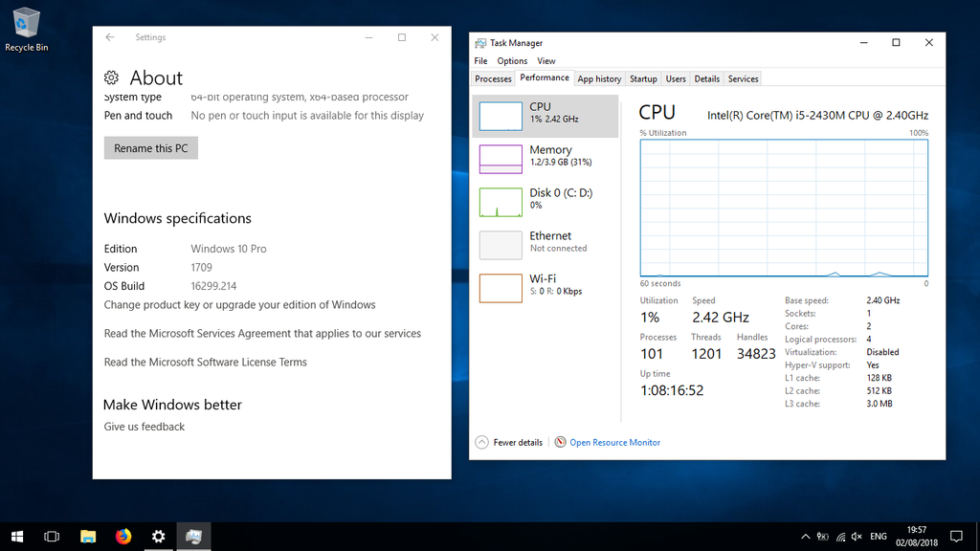
Task: Open the View menu in Task Manager
Action: (546, 61)
